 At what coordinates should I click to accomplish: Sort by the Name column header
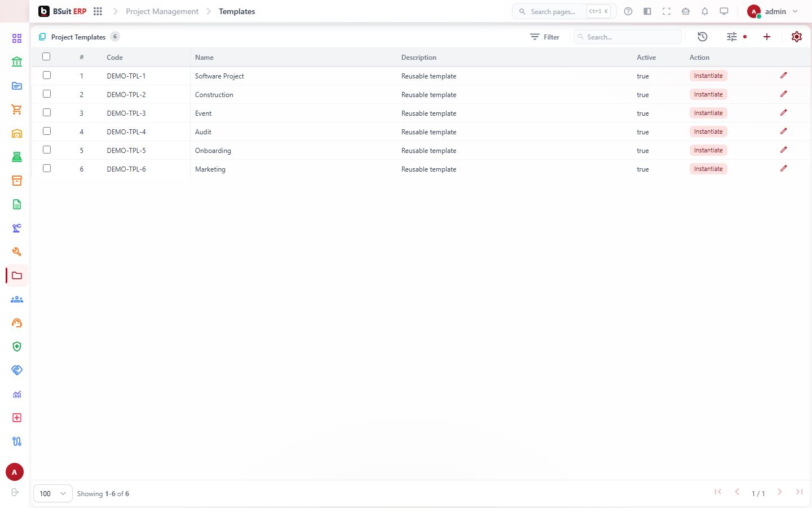tap(204, 57)
